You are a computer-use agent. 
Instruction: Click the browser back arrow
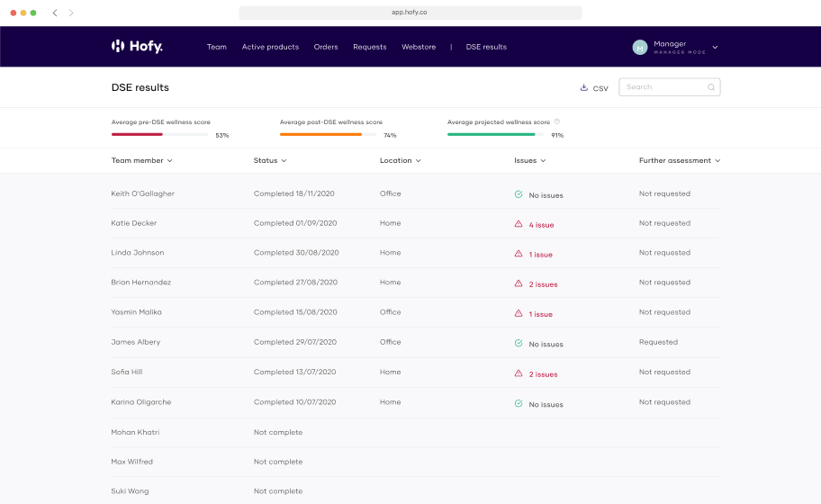tap(55, 13)
